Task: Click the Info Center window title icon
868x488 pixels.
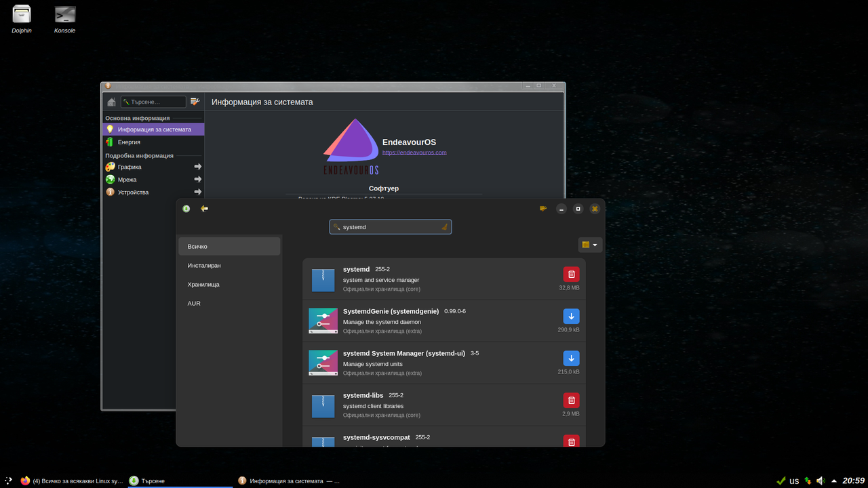Action: 108,86
